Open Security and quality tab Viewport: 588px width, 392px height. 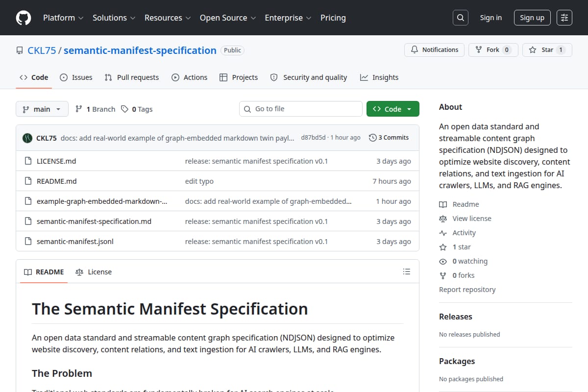coord(309,77)
